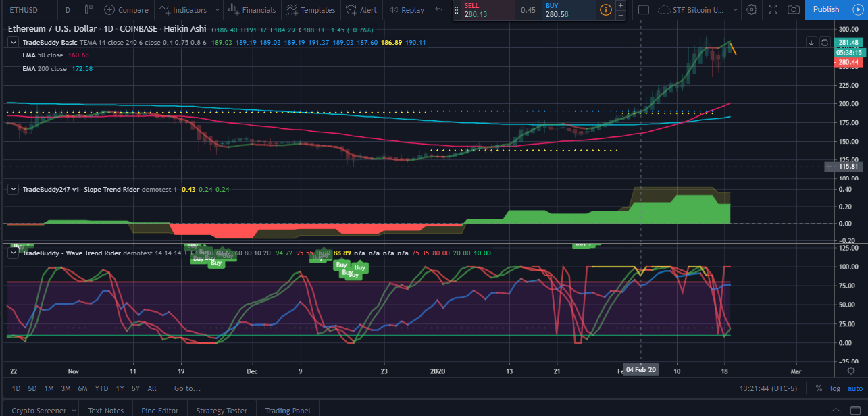Select the 1M date range
868x416 pixels.
point(49,388)
